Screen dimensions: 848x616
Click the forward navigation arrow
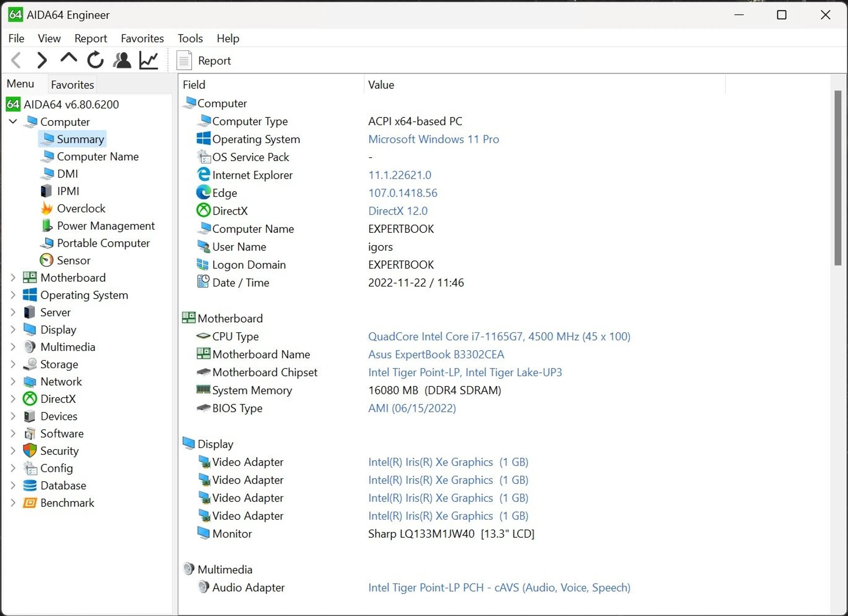(x=42, y=60)
